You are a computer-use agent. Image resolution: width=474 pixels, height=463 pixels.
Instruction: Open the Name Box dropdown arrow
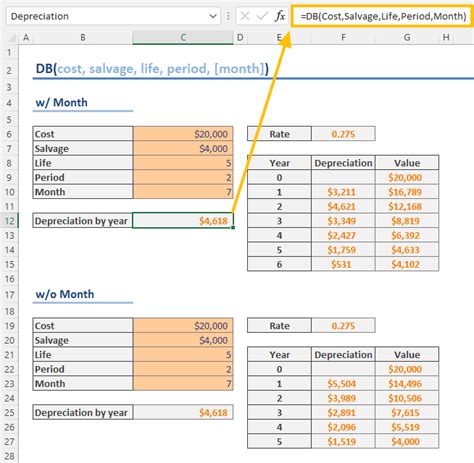(212, 16)
